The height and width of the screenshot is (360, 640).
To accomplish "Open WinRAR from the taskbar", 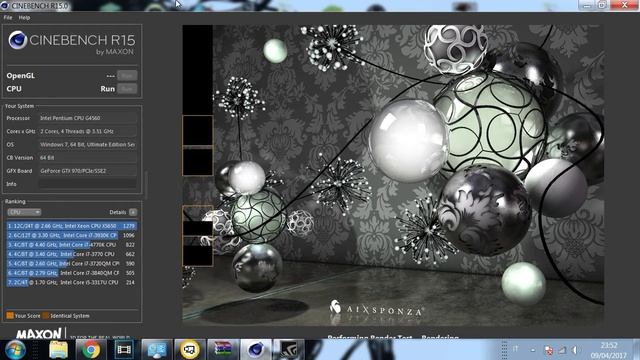I will coord(223,350).
